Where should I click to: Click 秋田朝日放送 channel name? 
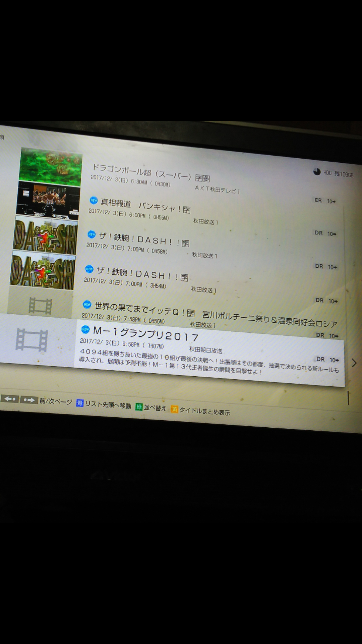coord(205,350)
